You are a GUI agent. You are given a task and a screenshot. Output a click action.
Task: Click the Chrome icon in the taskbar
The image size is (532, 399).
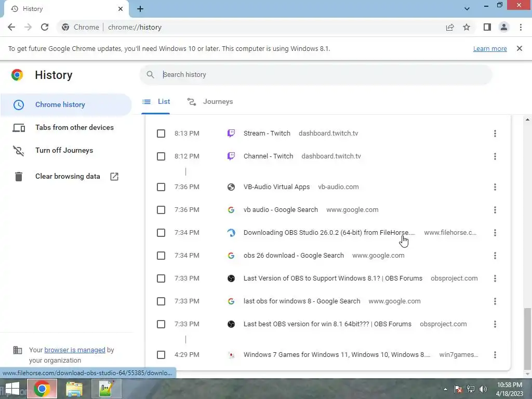[x=42, y=389]
